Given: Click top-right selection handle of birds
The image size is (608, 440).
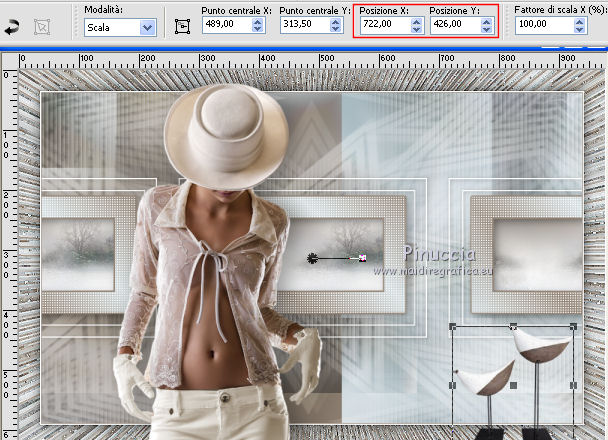Looking at the screenshot, I should (x=573, y=326).
